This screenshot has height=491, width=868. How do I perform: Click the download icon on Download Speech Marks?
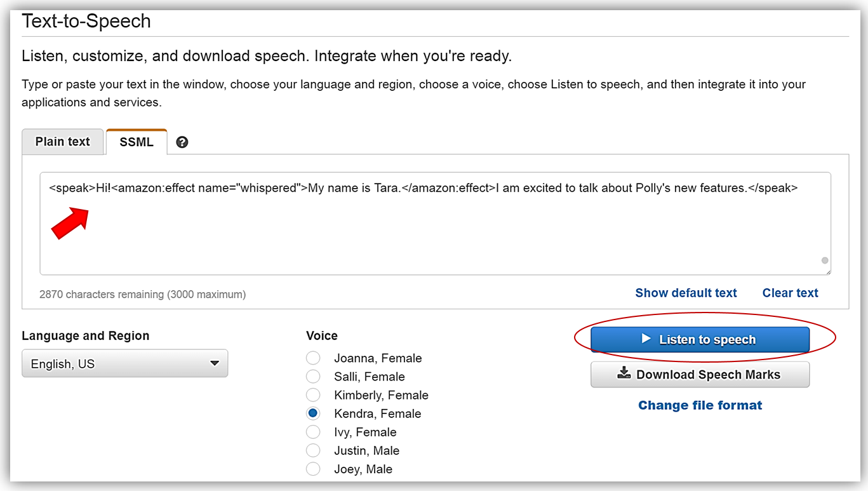[624, 373]
